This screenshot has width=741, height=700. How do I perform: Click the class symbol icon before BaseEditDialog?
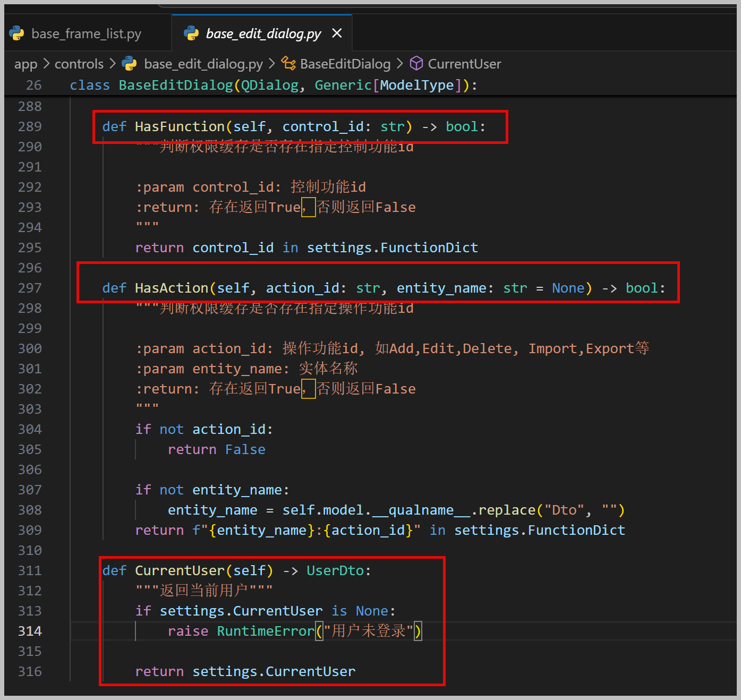click(x=288, y=64)
